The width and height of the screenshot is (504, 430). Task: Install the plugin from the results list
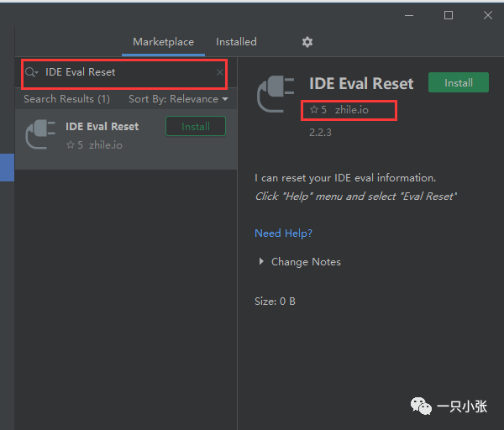click(x=196, y=126)
